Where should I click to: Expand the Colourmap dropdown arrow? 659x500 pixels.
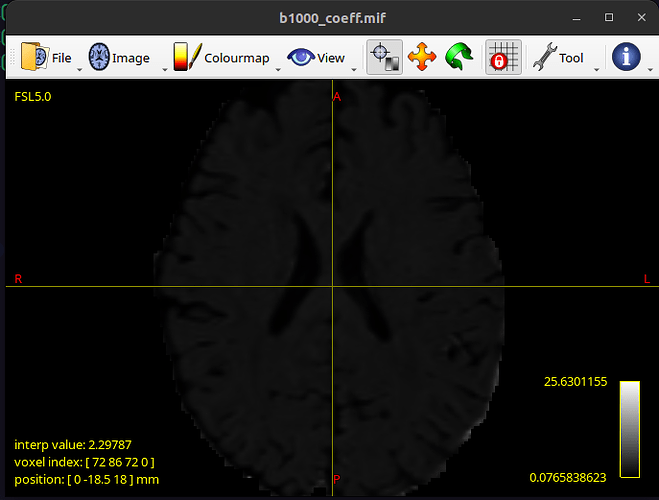[x=277, y=69]
